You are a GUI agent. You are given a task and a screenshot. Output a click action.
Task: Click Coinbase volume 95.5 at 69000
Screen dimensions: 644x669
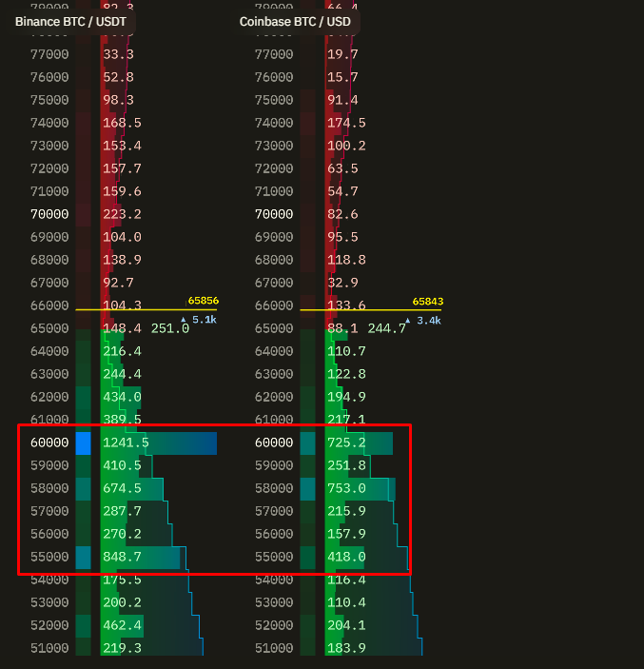342,237
